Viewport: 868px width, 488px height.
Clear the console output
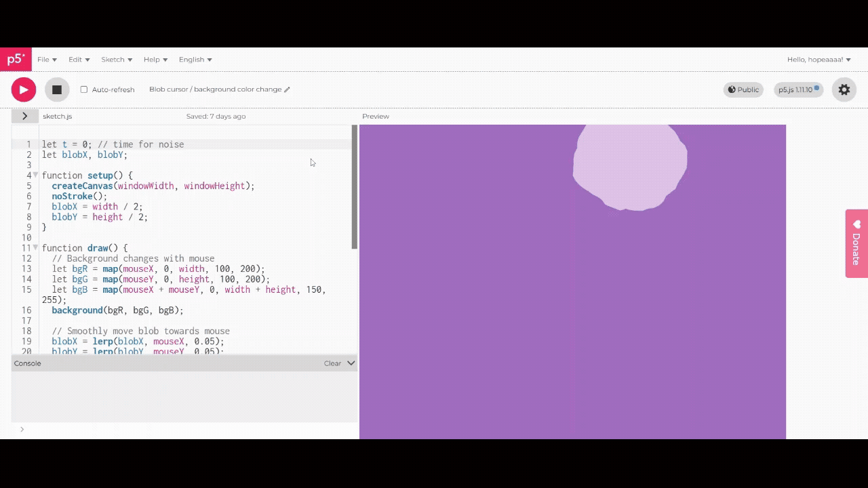(332, 363)
